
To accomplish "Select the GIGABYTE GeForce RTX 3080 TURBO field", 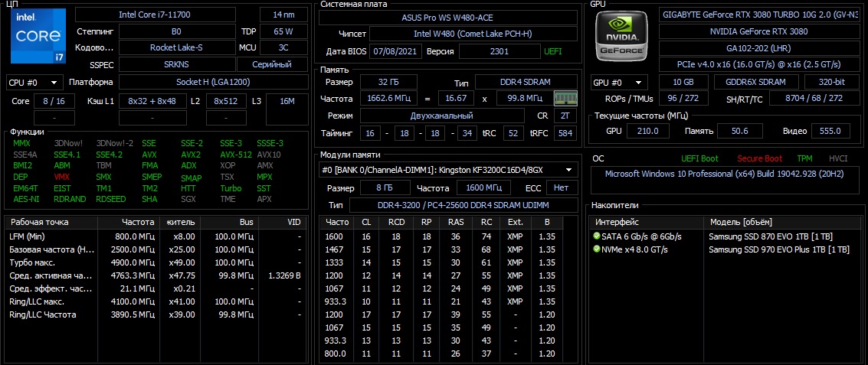I will click(x=759, y=15).
